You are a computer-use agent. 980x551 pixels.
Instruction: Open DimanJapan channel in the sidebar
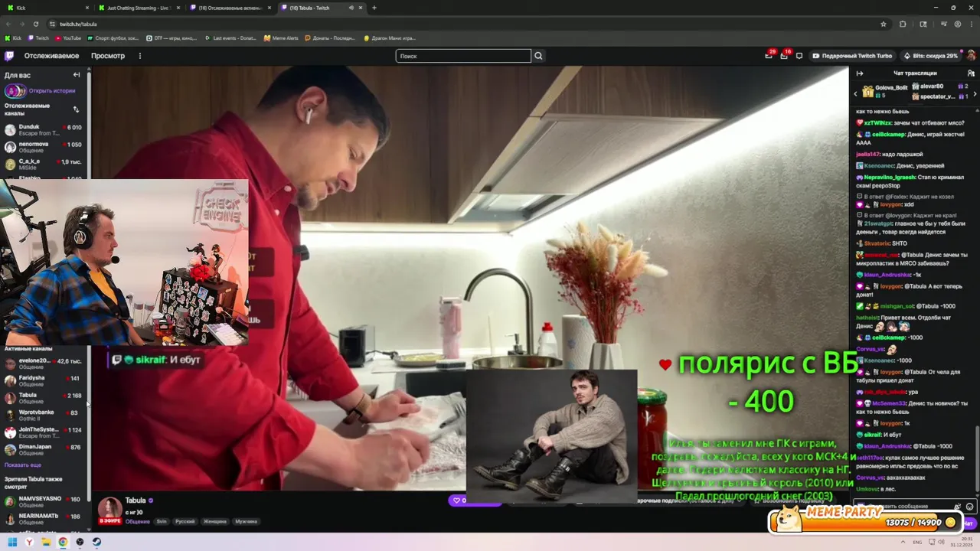pos(44,450)
